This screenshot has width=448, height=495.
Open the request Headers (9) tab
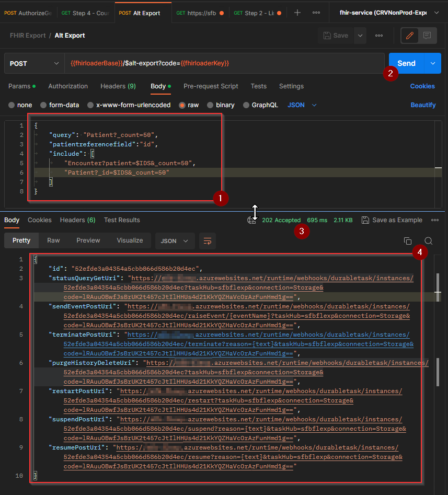tap(118, 86)
